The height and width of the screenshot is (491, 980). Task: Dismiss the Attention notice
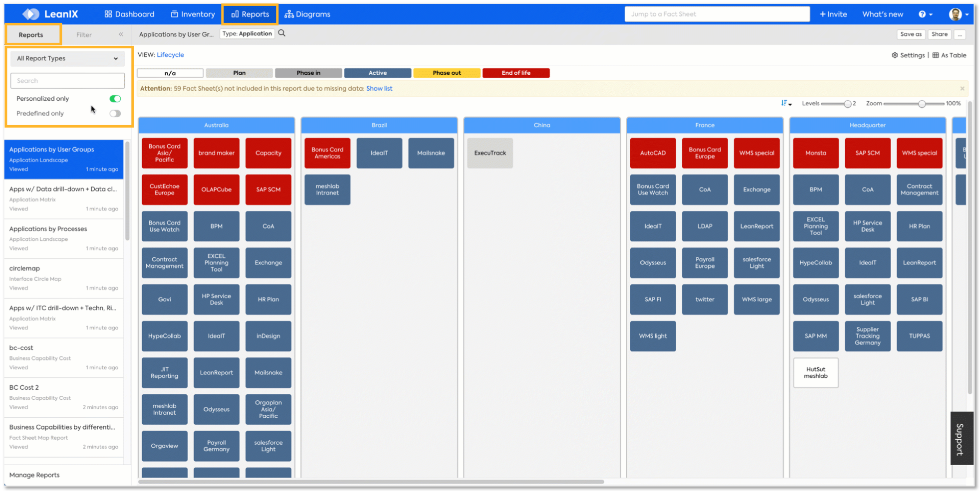pyautogui.click(x=962, y=89)
